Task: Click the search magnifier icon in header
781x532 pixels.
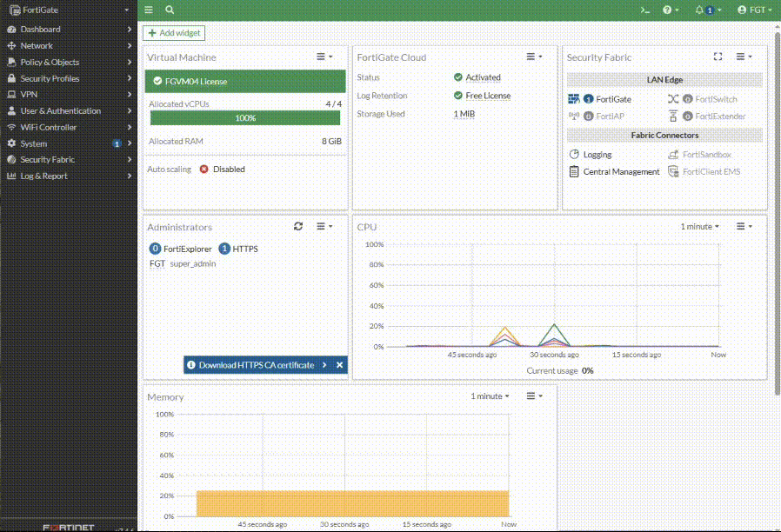Action: tap(170, 10)
